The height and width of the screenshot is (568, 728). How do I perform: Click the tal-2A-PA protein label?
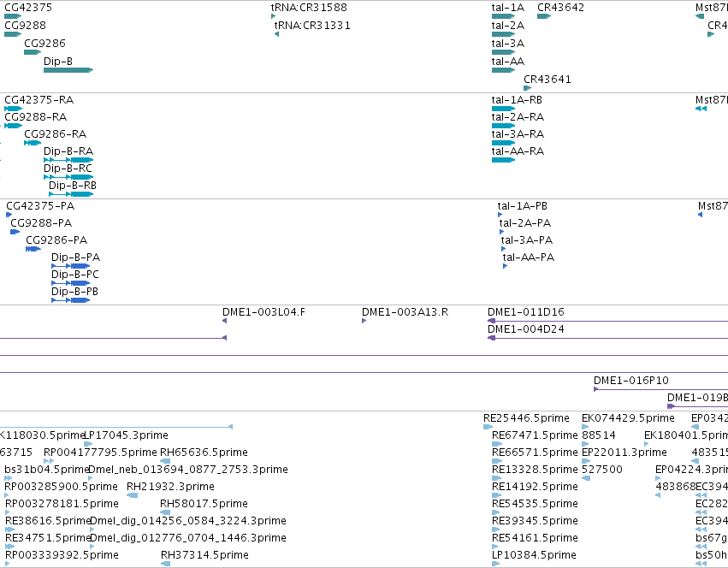click(525, 223)
